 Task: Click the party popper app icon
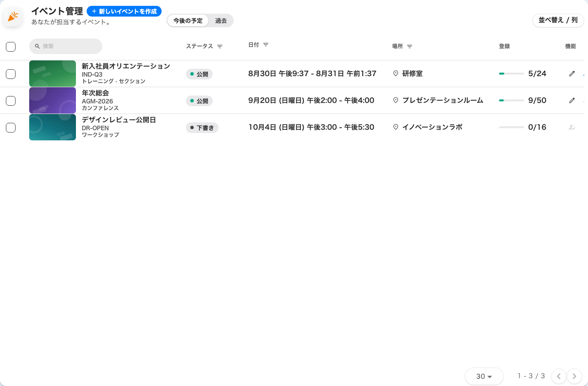tap(13, 17)
